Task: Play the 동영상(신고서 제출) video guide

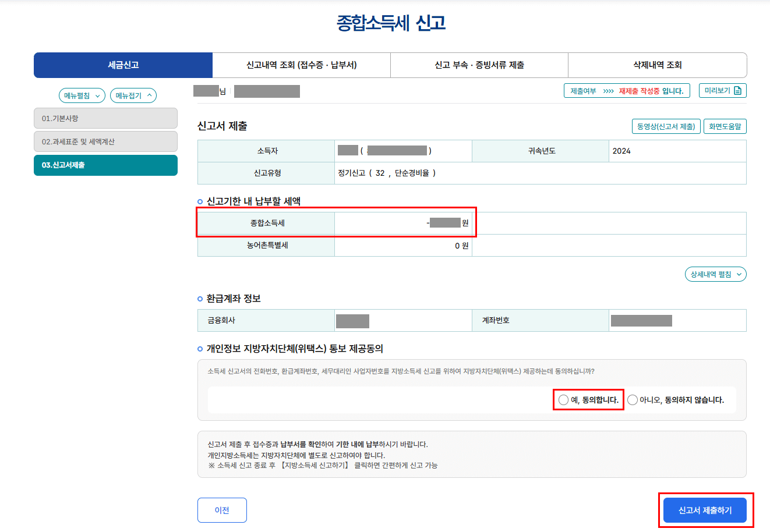Action: coord(666,126)
